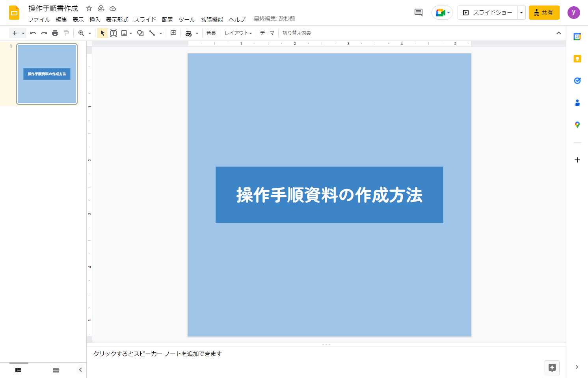Select the line tool icon
Screen dimensions: 588x378
coord(152,33)
